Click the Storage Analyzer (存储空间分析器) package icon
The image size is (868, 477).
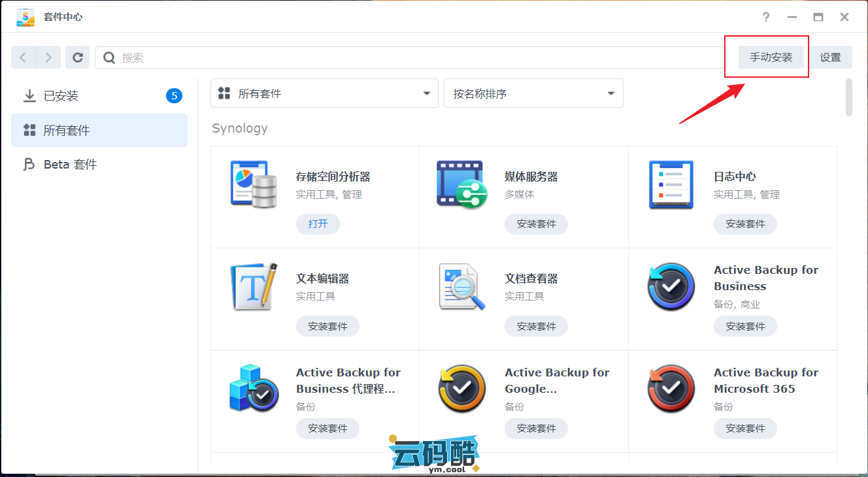point(254,185)
